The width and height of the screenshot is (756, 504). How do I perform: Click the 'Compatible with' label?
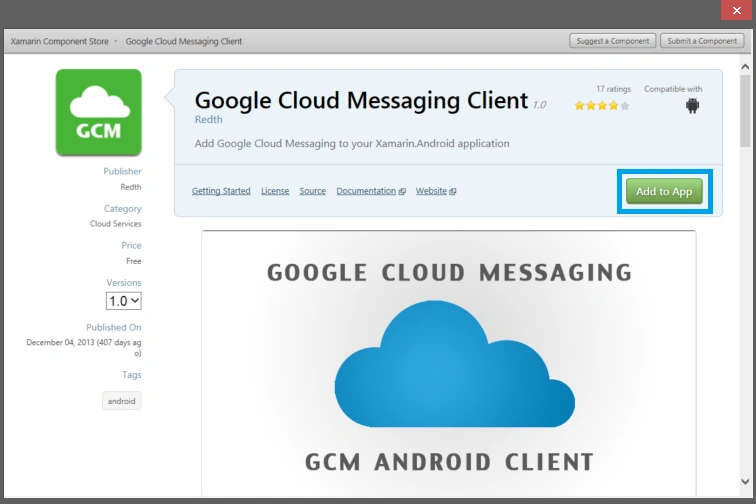673,89
